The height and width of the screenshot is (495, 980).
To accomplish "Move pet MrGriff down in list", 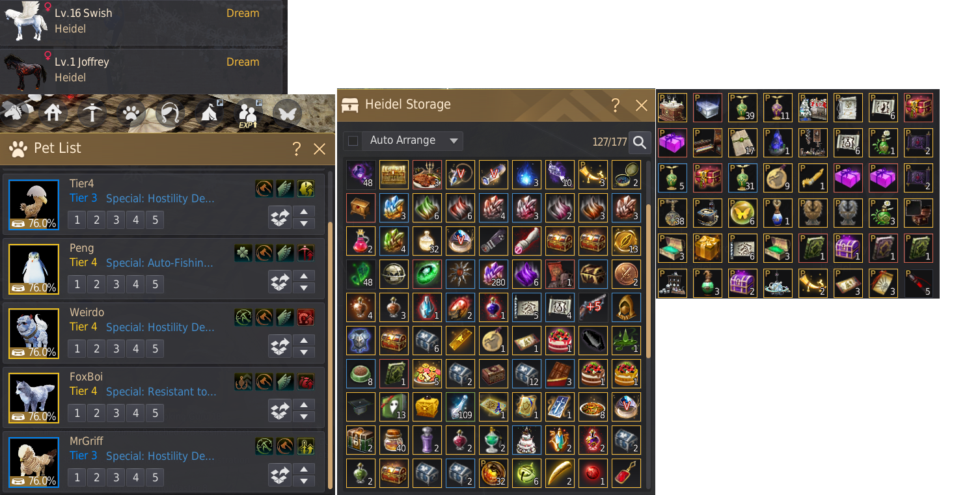I will coord(304,482).
